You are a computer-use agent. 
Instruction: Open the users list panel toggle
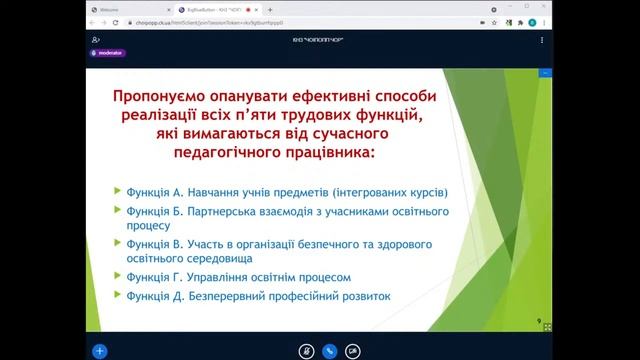pyautogui.click(x=96, y=40)
